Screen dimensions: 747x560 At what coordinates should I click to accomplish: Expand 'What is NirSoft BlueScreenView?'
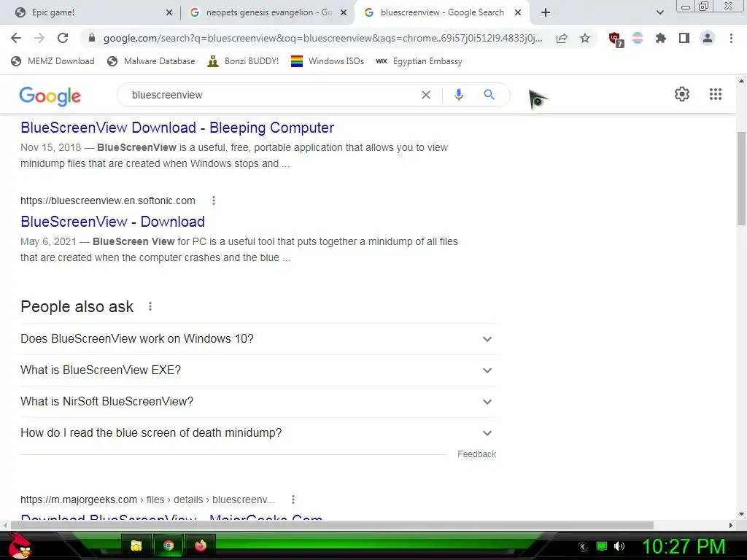258,402
